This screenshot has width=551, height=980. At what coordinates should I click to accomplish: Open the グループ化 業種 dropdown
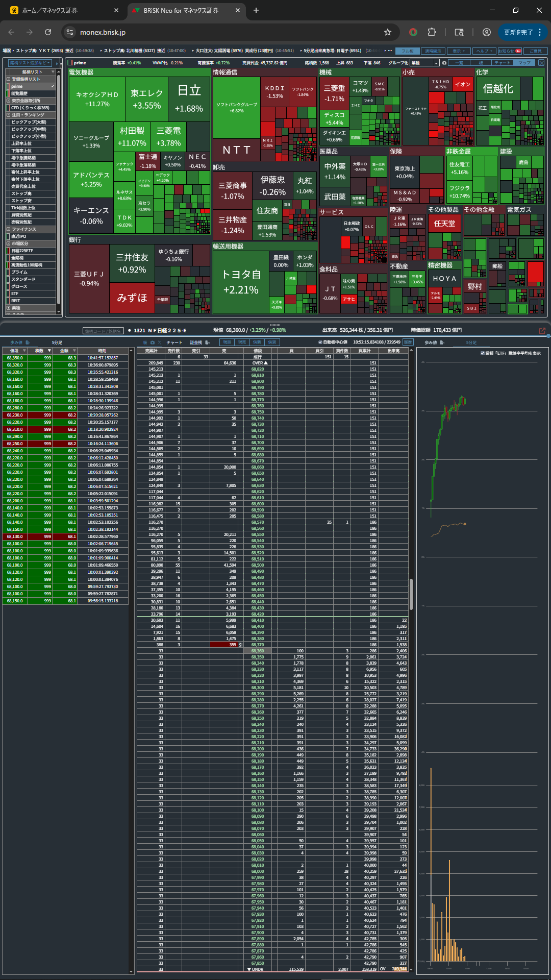[x=424, y=63]
